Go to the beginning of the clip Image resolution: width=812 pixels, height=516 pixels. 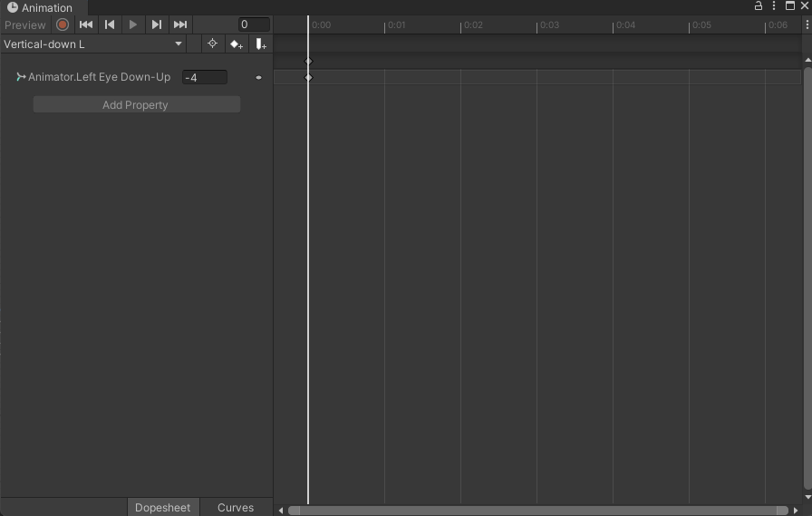click(86, 24)
